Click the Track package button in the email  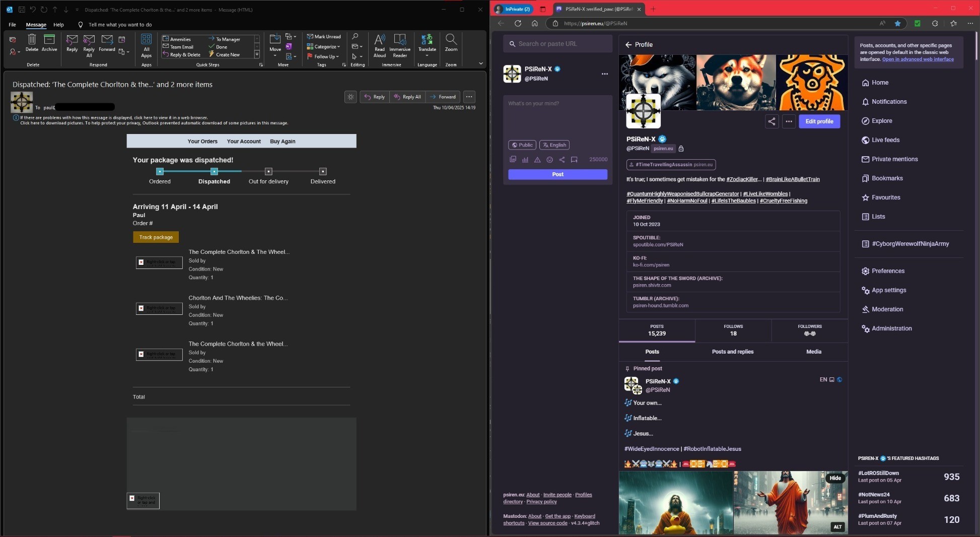click(x=156, y=237)
